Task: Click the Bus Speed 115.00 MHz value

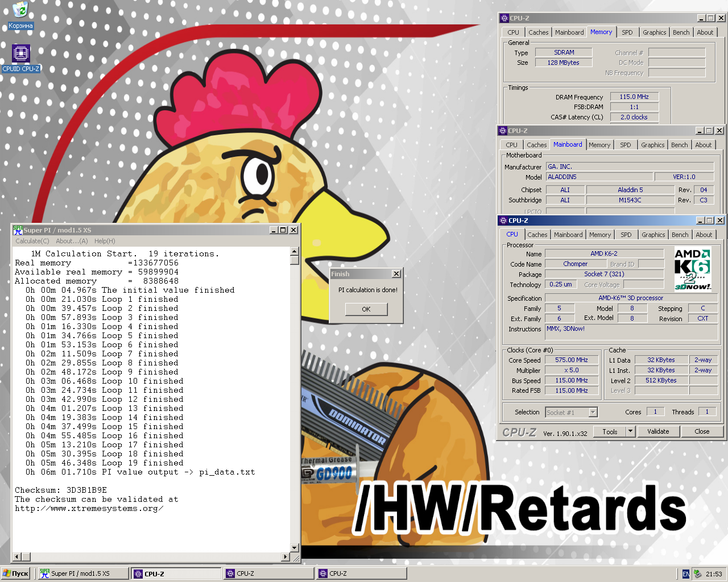Action: click(x=572, y=380)
